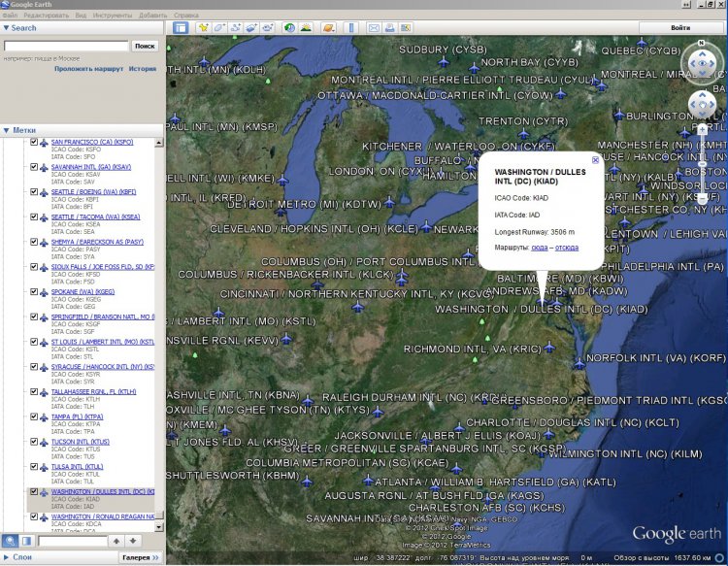
Task: Toggle the sidebar panel button
Action: click(181, 28)
